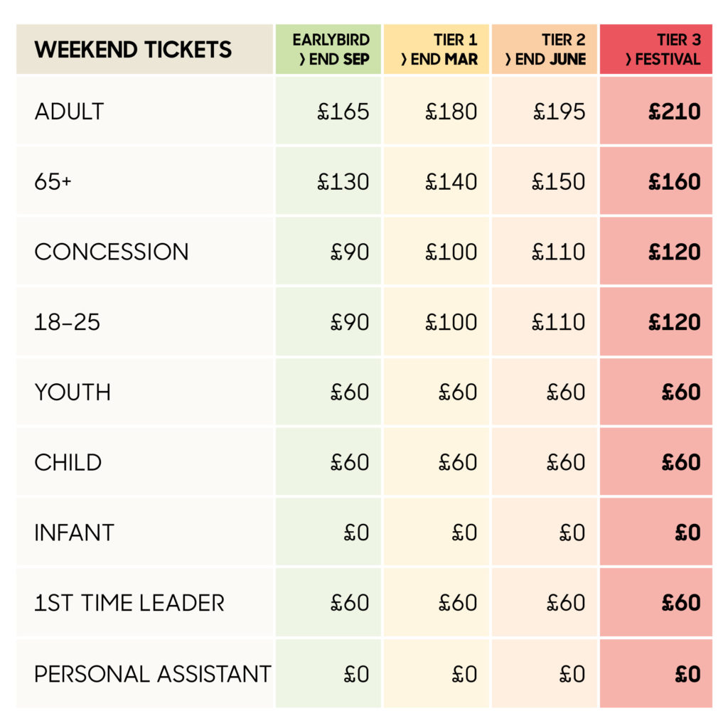This screenshot has height=728, width=728.
Task: Click the 65+ Tier 1 price £140
Action: pos(451,182)
